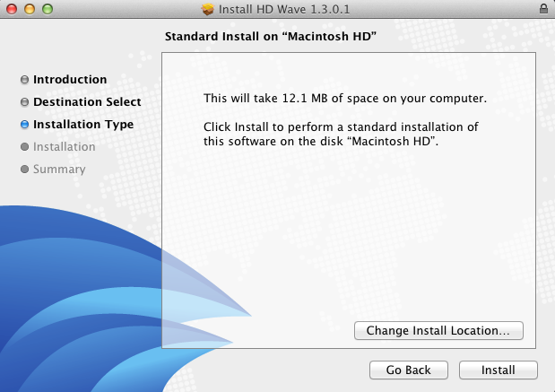Click the package icon beside window title
Viewport: 555px width, 392px height.
[x=208, y=9]
